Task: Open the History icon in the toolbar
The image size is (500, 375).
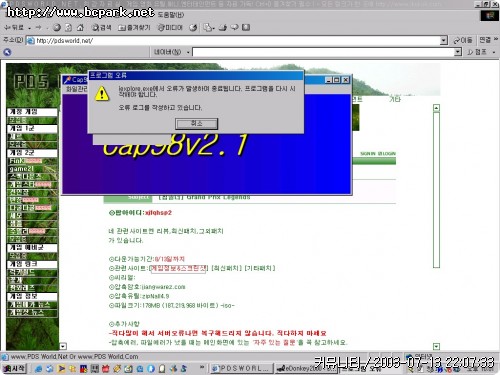Action: pos(193,28)
